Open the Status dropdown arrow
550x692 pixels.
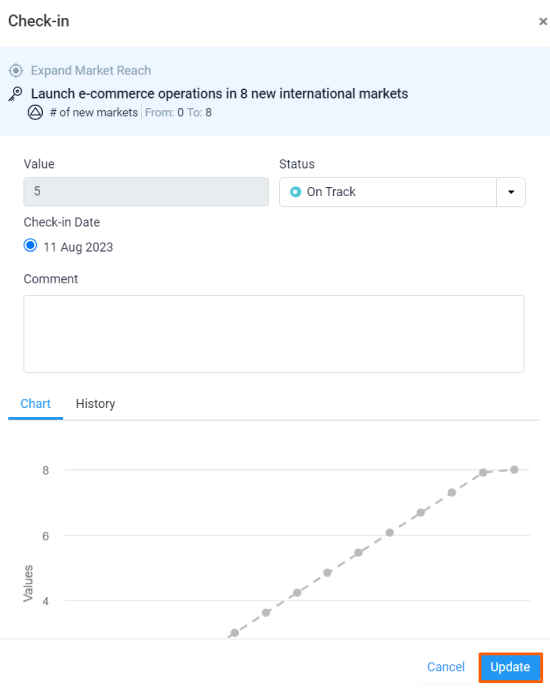click(x=511, y=192)
